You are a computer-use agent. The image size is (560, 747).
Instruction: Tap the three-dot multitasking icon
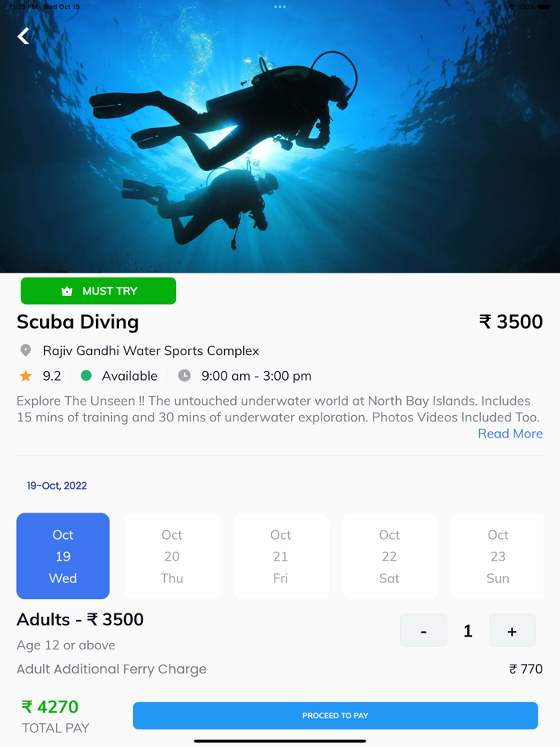(280, 6)
